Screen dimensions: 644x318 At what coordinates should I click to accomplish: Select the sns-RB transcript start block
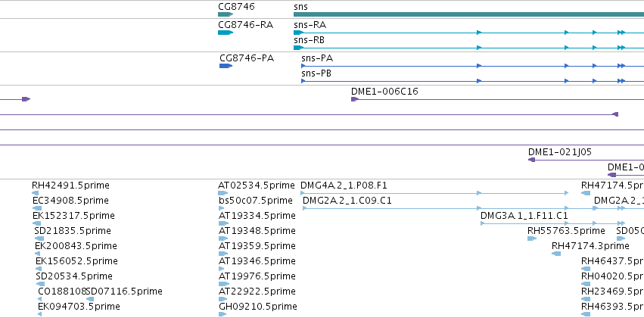[x=298, y=48]
